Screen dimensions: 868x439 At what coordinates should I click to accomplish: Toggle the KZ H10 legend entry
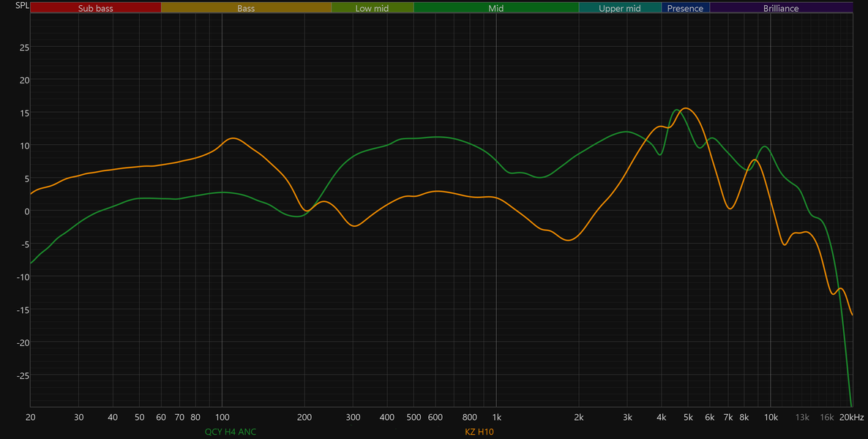click(479, 432)
